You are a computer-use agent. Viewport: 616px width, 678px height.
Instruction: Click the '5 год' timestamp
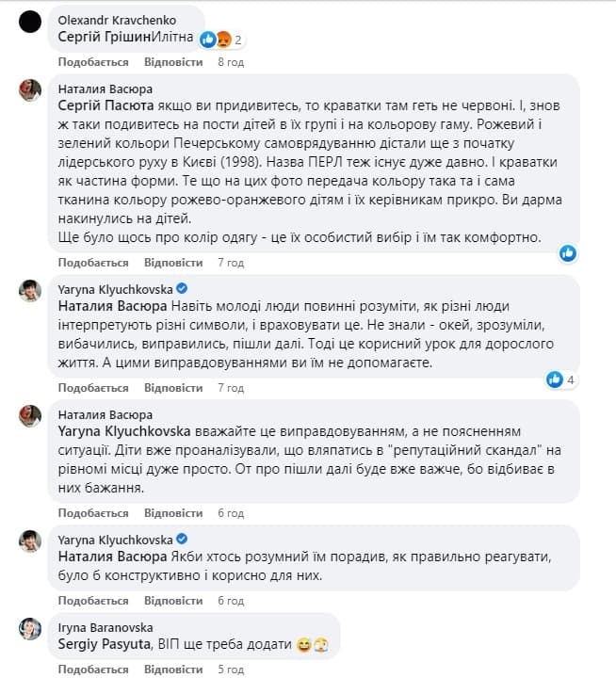tap(231, 670)
